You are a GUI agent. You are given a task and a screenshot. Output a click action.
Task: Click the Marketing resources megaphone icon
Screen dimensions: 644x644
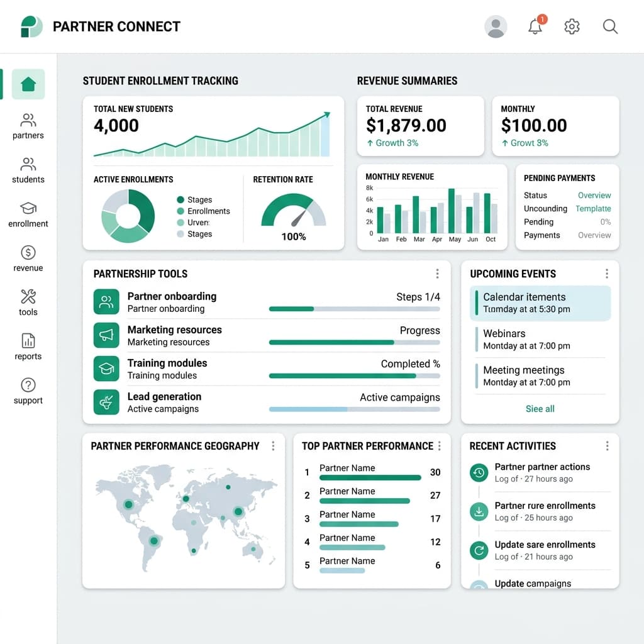click(x=106, y=335)
